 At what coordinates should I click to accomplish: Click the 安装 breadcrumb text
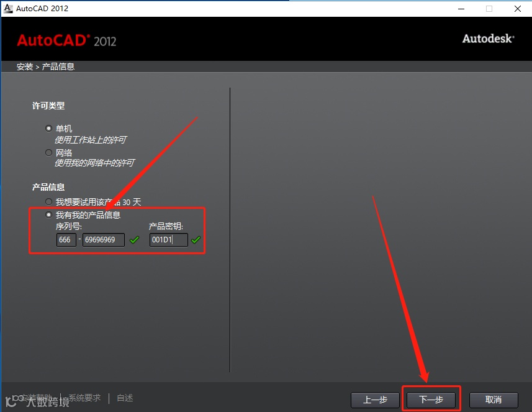point(25,66)
